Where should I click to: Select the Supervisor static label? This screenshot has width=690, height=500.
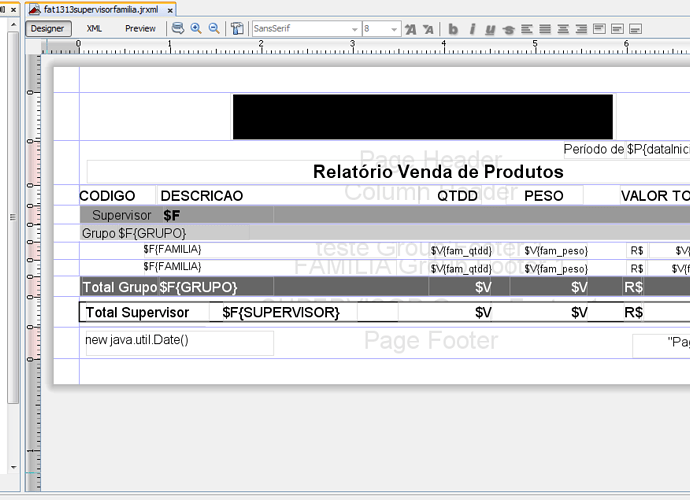tap(121, 215)
